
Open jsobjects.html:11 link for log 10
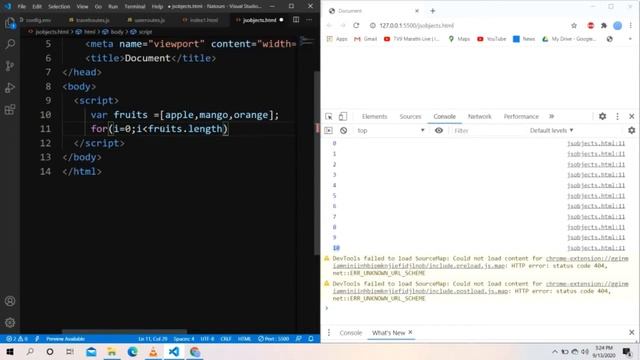(x=596, y=248)
